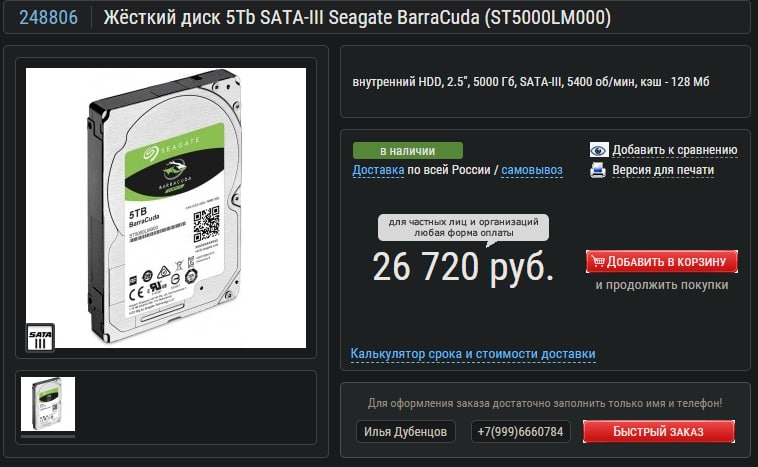Click the product code 248806
The height and width of the screenshot is (467, 758).
pyautogui.click(x=48, y=17)
